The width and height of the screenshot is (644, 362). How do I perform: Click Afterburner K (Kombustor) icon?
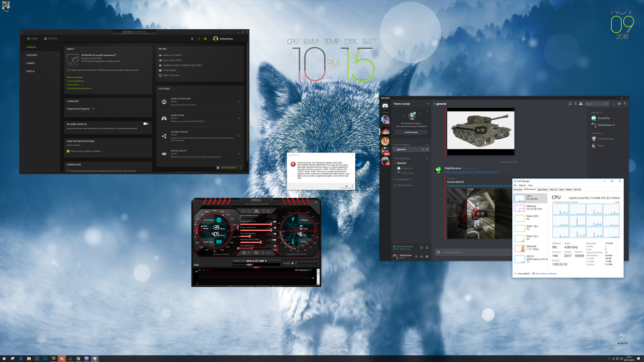click(244, 211)
